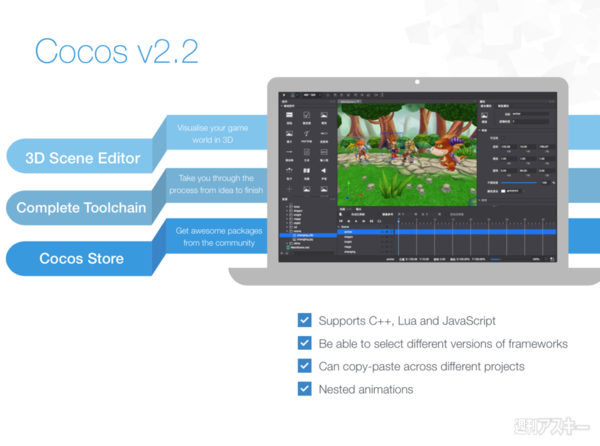This screenshot has width=600, height=446.
Task: Select the node crosshair widget icon
Action: [x=289, y=189]
